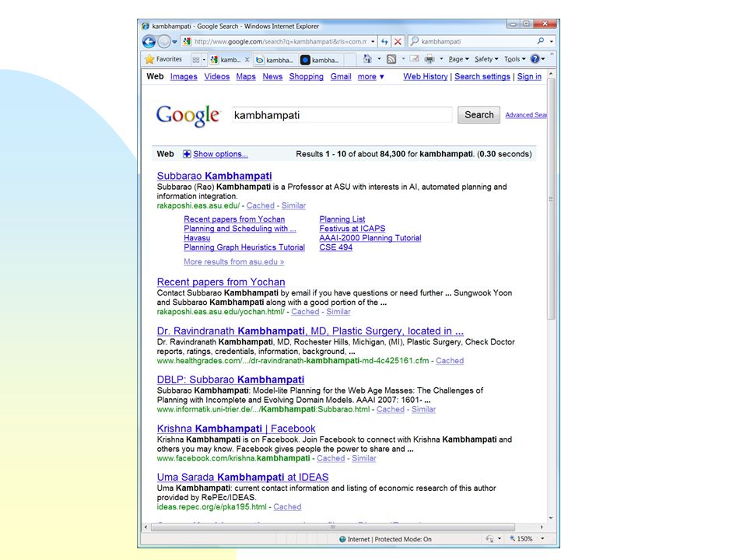Click the browser Forward button
Viewport: 747px width, 560px height.
click(163, 42)
